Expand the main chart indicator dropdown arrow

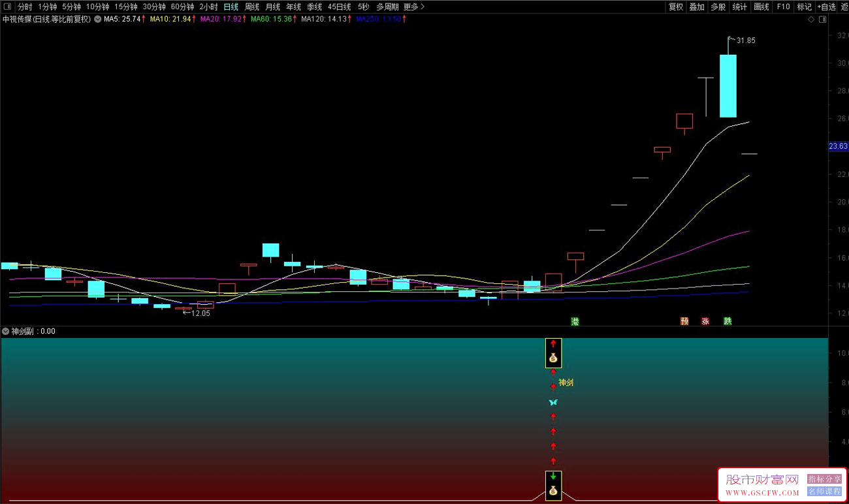click(x=98, y=20)
